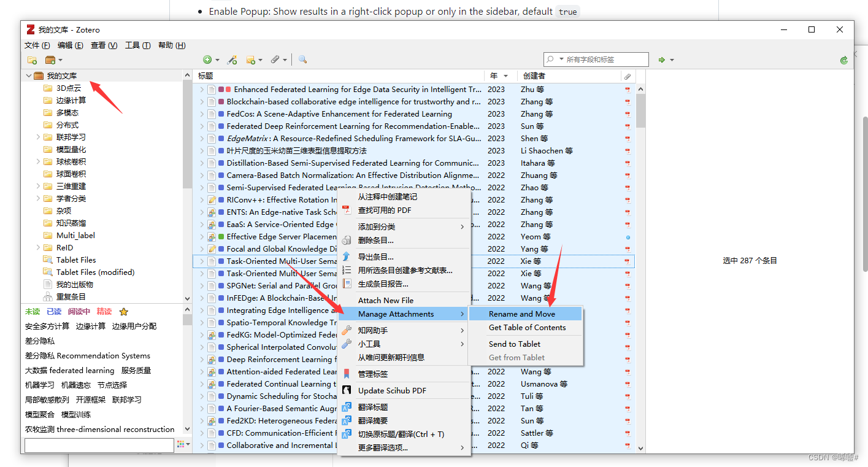Expand the Enhanced Federated Learning item row
868x467 pixels.
[x=201, y=90]
